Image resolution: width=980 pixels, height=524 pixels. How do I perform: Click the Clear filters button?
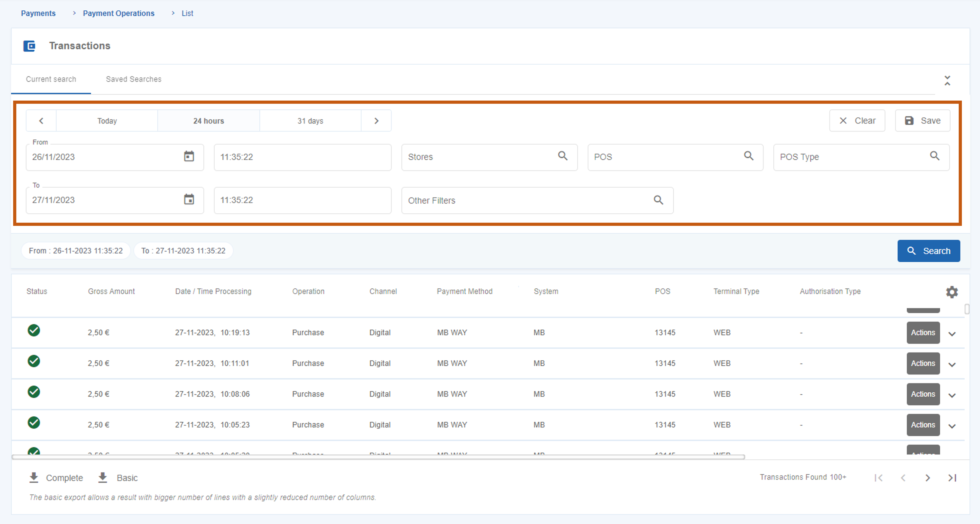coord(857,121)
